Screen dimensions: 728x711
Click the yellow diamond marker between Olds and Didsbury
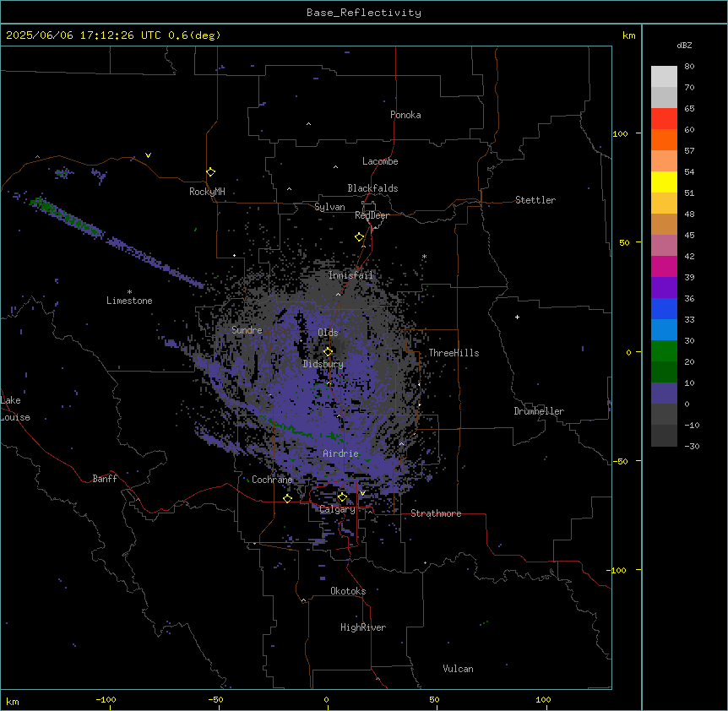[328, 352]
